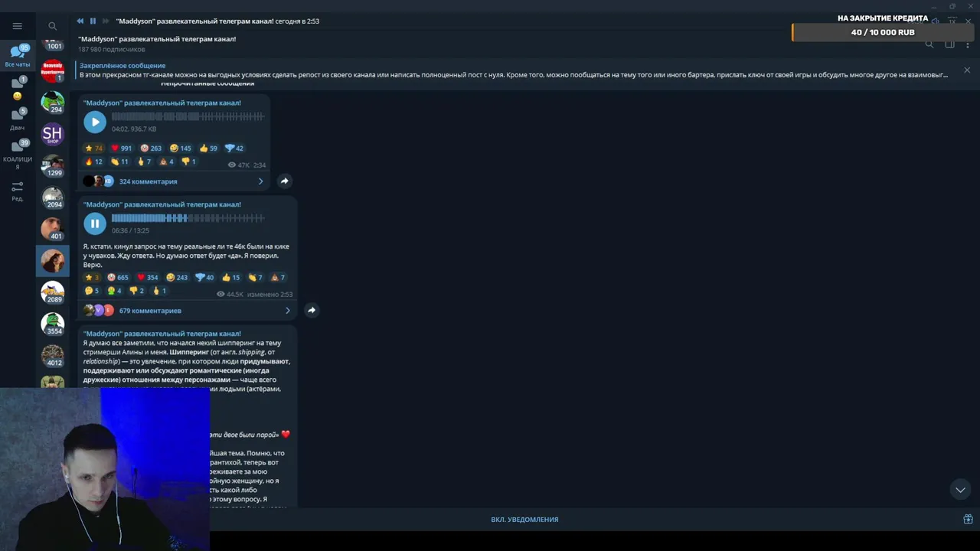Image resolution: width=980 pixels, height=551 pixels.
Task: Toggle the right side info panel icon
Action: pyautogui.click(x=949, y=44)
